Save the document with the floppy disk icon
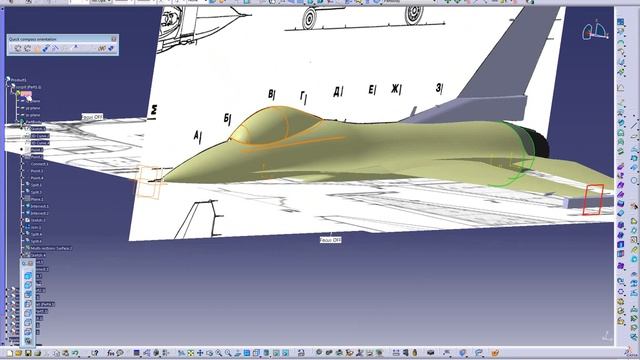Viewport: 640px width, 360px height. (28, 353)
